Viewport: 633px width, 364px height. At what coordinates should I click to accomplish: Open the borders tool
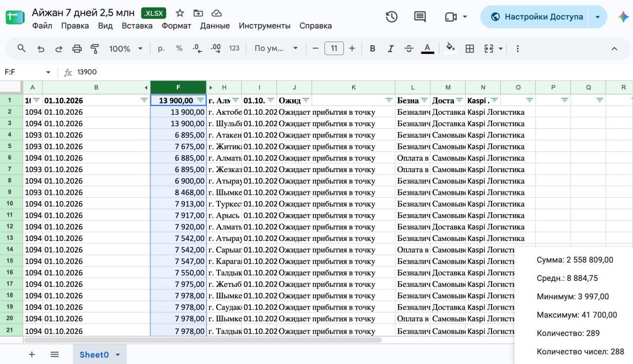(x=470, y=48)
